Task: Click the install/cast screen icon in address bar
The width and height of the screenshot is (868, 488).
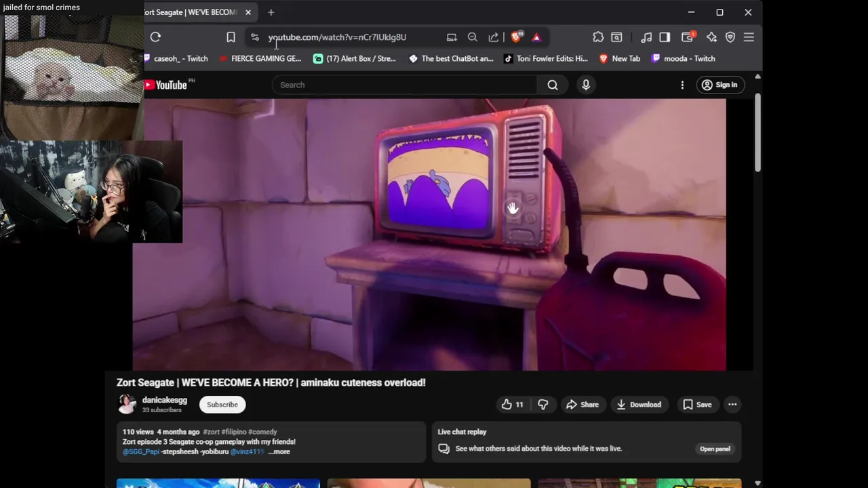Action: point(452,37)
